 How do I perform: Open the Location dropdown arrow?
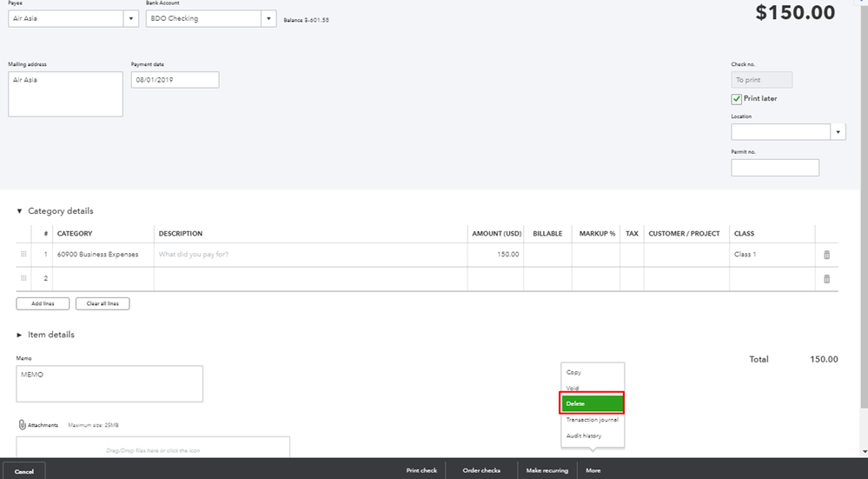[838, 132]
